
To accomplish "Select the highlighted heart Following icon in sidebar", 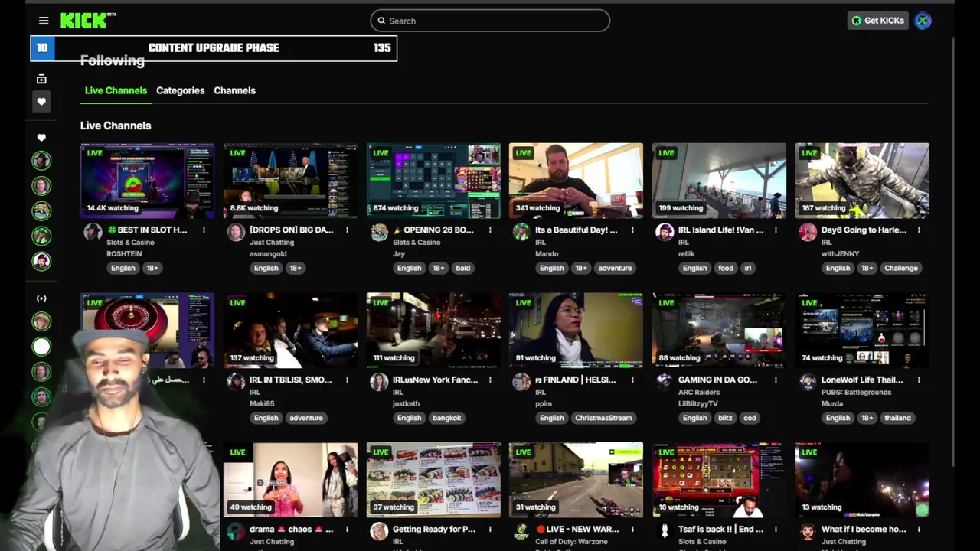I will coord(41,101).
